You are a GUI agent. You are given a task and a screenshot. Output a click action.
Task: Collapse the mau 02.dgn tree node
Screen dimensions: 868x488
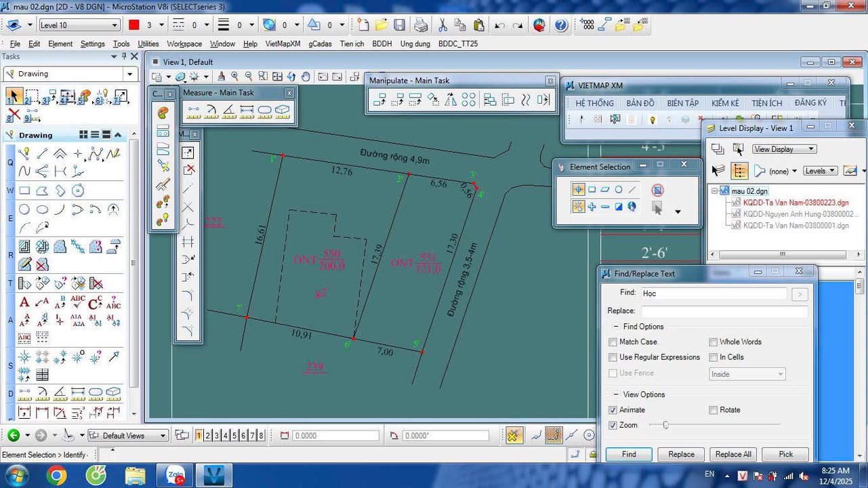(x=714, y=191)
